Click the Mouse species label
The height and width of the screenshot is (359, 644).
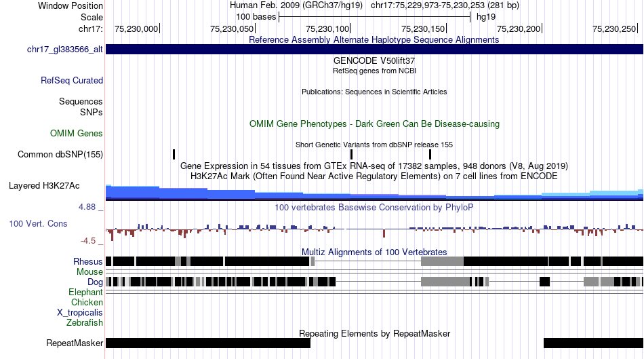(89, 272)
